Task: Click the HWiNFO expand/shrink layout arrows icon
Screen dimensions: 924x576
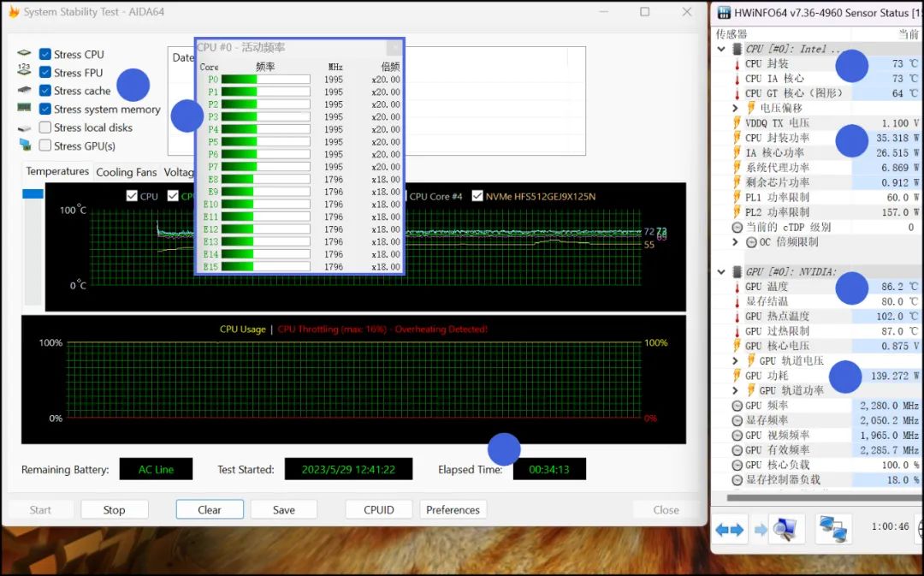Action: (730, 530)
